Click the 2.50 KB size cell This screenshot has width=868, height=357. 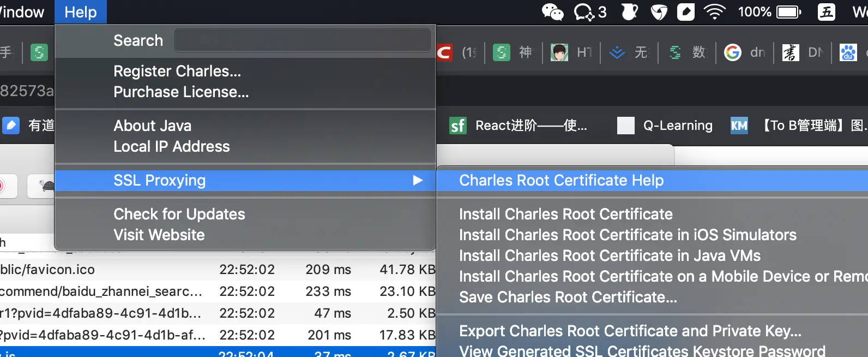(411, 313)
